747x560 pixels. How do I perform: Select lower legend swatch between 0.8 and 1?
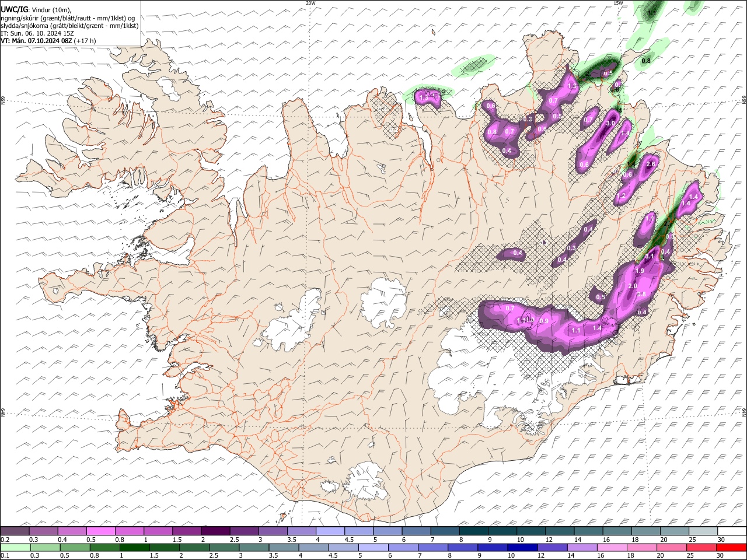[x=106, y=547]
